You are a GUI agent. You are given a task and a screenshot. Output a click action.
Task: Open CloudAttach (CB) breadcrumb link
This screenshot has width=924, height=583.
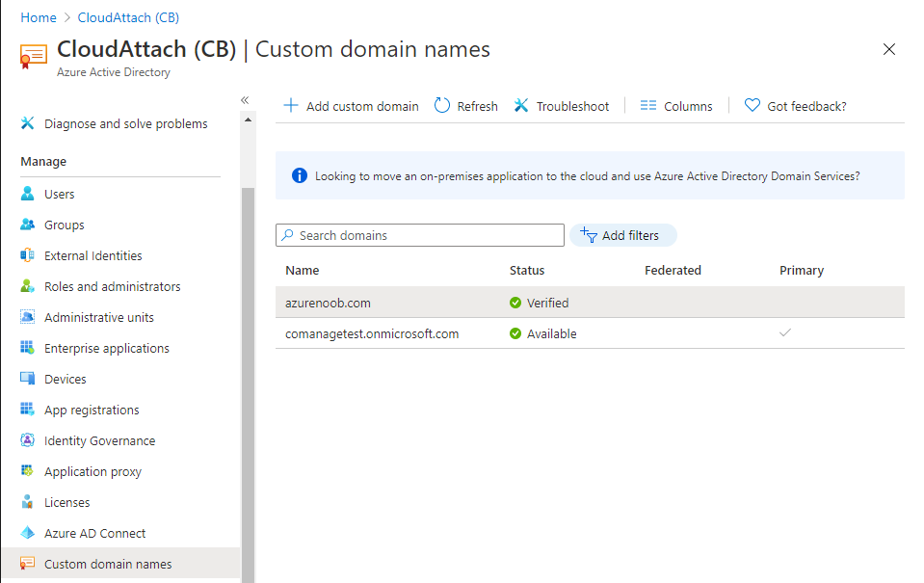[128, 17]
